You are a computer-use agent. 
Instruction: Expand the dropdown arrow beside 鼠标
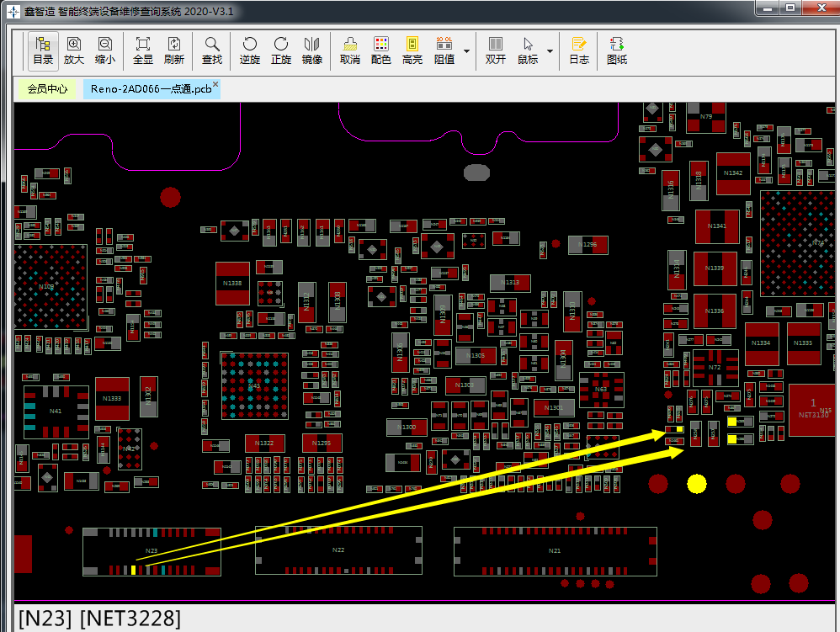pos(550,51)
